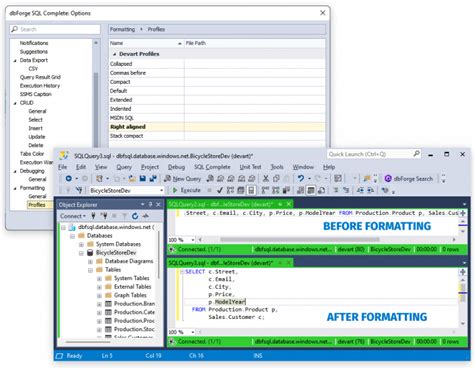Close the dbForge SQL Complete Options dialog
The height and width of the screenshot is (370, 474).
coord(322,13)
